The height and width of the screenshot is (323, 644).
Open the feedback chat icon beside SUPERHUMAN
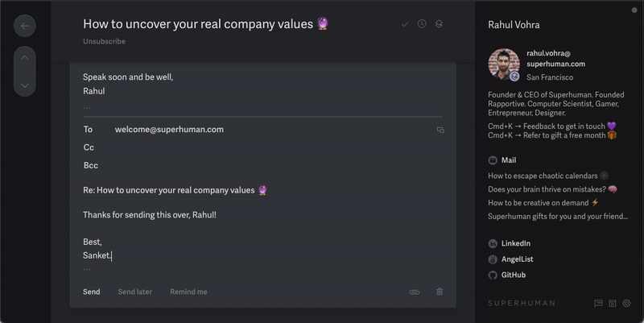tap(598, 304)
